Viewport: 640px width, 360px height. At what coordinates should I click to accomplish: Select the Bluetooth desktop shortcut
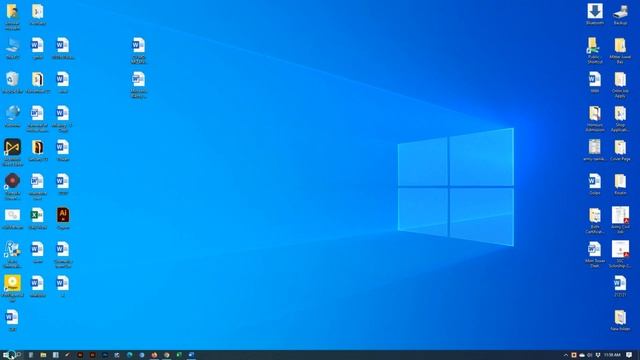(x=595, y=14)
